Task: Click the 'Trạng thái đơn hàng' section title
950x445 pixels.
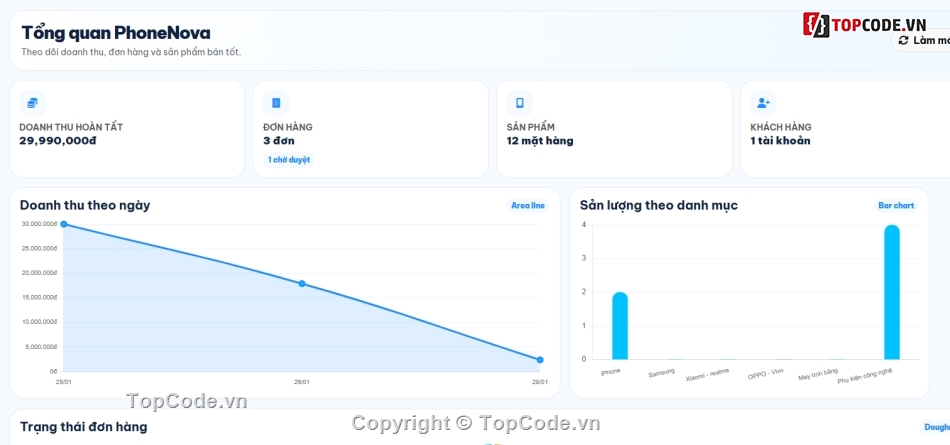Action: (x=84, y=427)
